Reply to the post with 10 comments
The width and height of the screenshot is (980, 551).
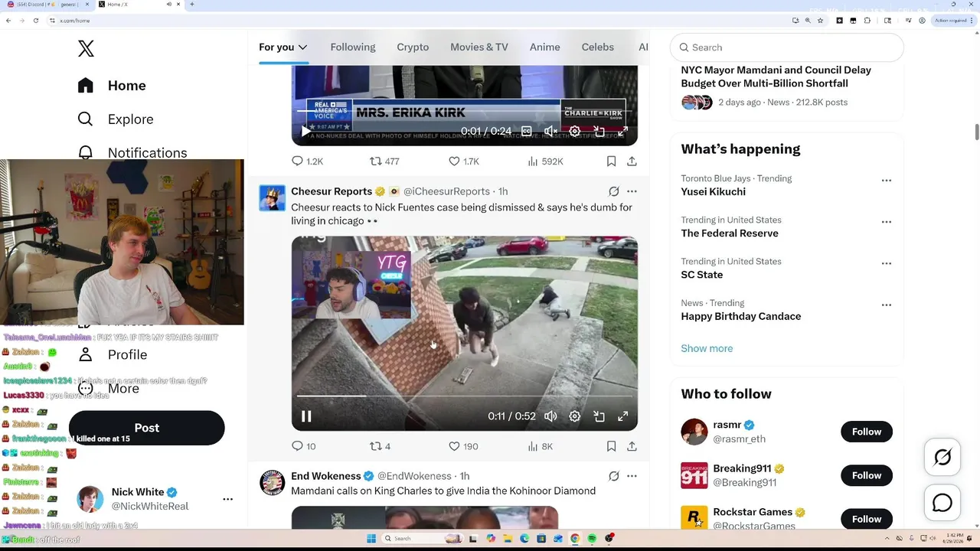pos(303,446)
